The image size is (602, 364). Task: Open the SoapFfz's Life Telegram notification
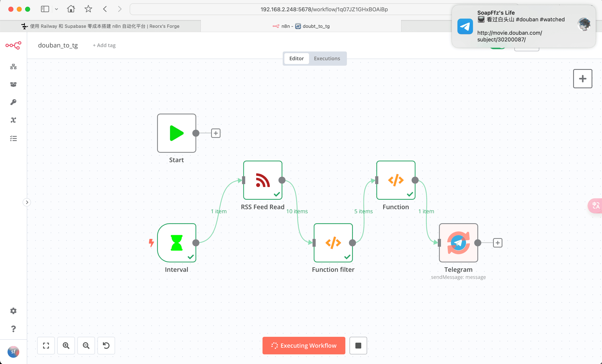point(524,26)
